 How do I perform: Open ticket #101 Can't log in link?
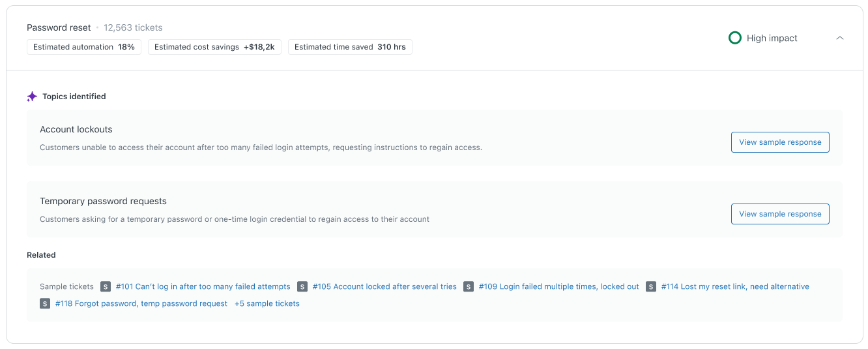click(203, 286)
